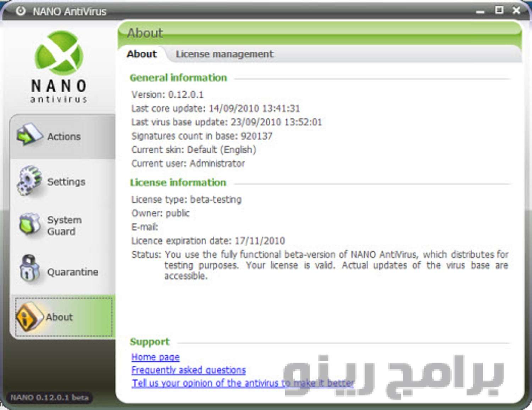Close the NANO AntiVirus window

point(516,11)
